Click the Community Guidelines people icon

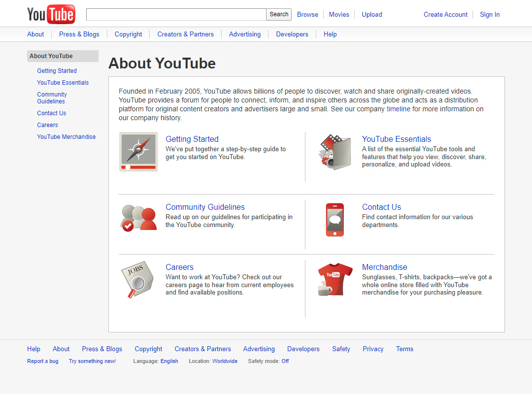(139, 218)
